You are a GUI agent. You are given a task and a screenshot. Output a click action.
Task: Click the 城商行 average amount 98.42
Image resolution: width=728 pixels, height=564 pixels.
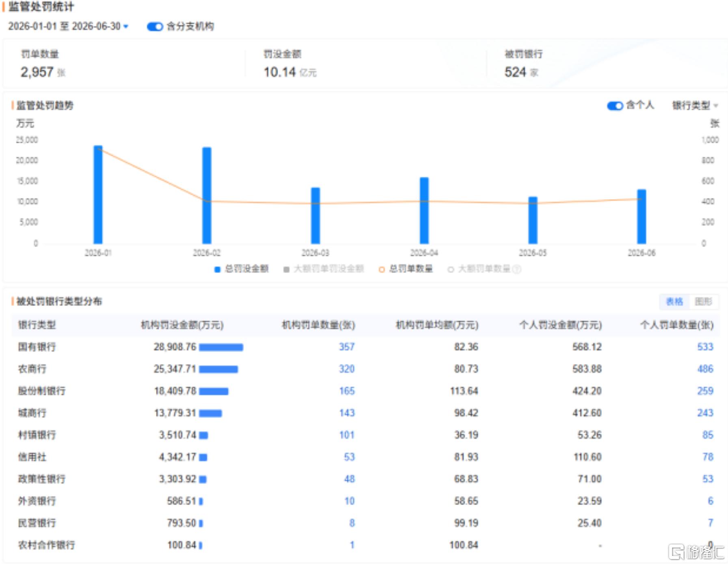(466, 413)
